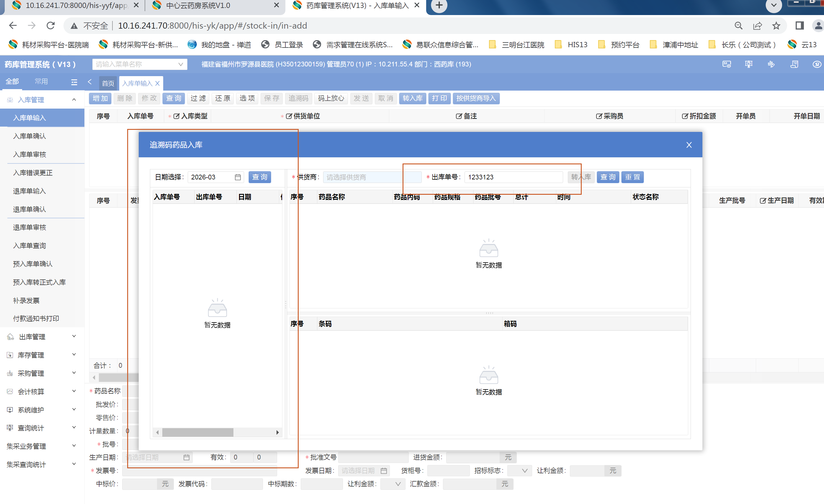Viewport: 824px width, 504px height.
Task: Click the 出库单号 input field
Action: (x=513, y=177)
